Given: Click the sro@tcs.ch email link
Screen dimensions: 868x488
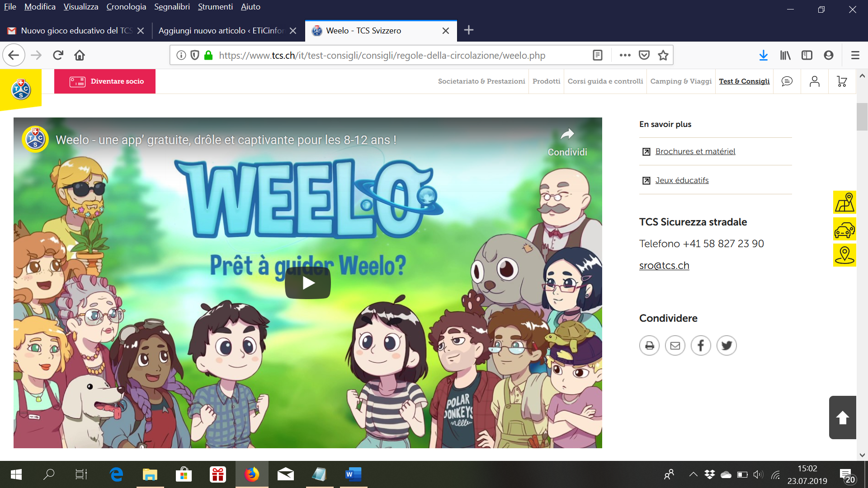Looking at the screenshot, I should point(664,266).
